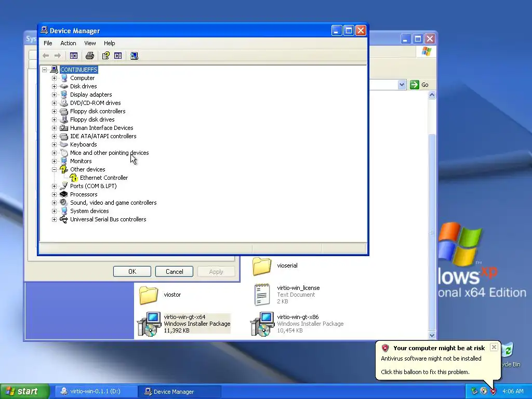Click the Human Interface Devices icon
Viewport: 532px width, 399px height.
(x=64, y=128)
